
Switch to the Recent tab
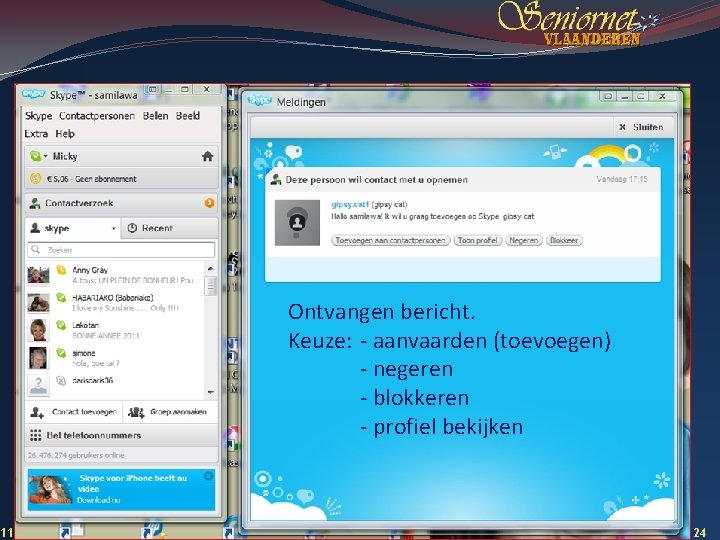(x=169, y=228)
